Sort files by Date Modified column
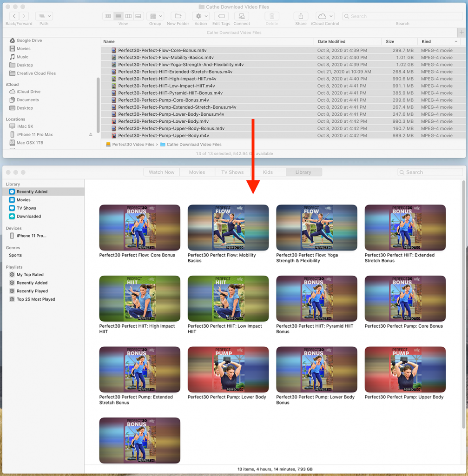 (x=331, y=41)
